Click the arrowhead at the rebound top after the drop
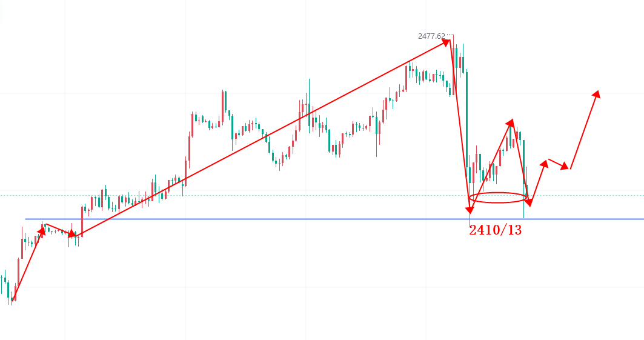This screenshot has width=644, height=340. 511,122
